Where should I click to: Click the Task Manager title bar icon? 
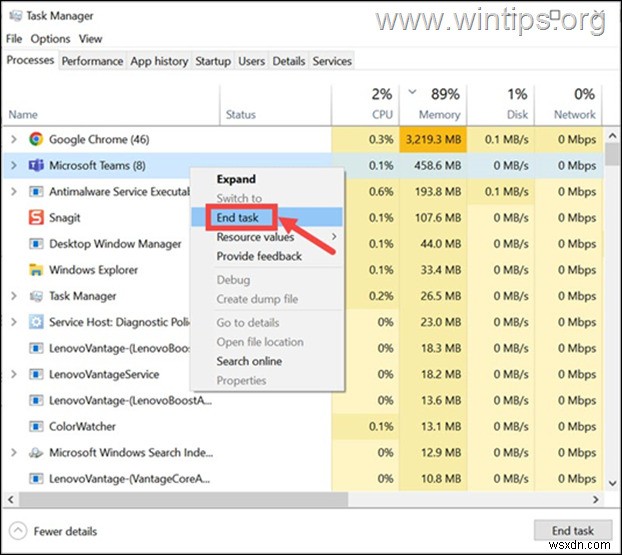pyautogui.click(x=16, y=15)
